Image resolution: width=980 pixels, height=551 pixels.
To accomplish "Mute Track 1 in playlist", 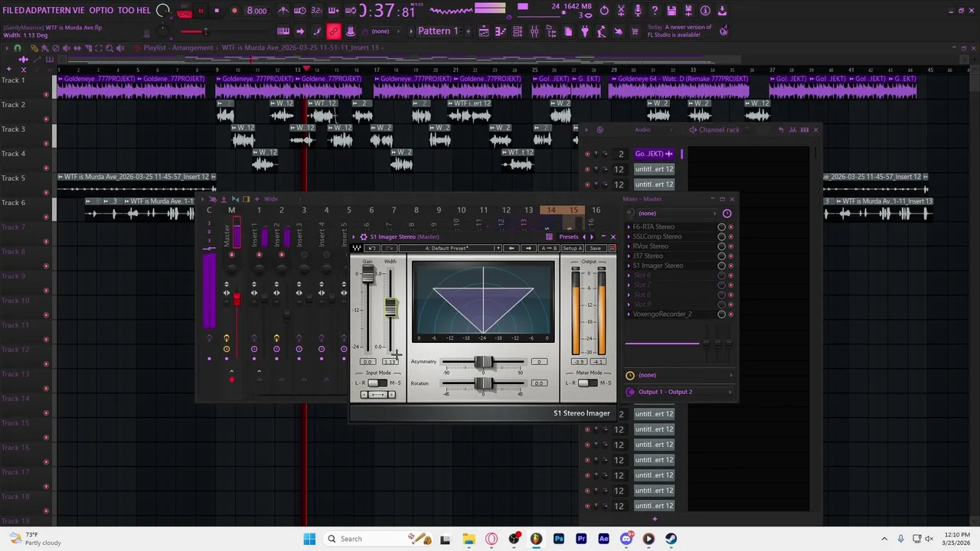I will pos(46,94).
